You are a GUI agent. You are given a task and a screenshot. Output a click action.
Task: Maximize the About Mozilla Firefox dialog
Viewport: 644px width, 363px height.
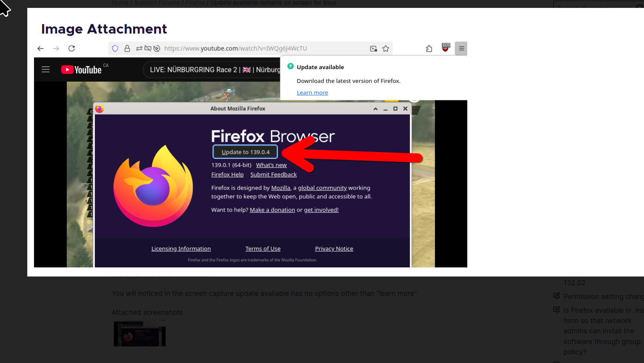point(395,109)
